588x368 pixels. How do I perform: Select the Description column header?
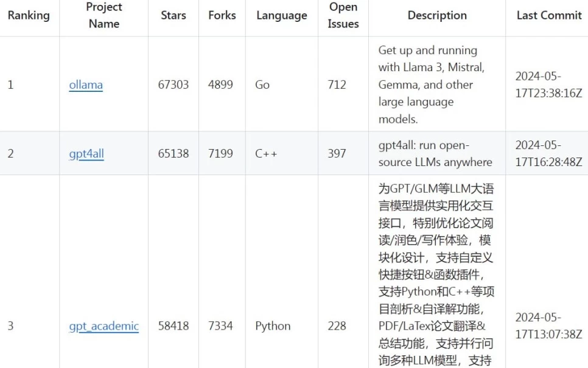coord(437,16)
